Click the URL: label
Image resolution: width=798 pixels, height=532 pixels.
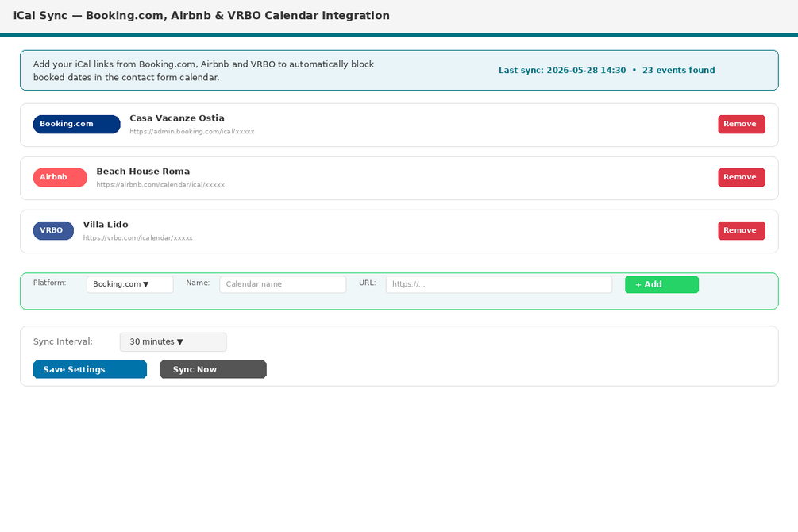pos(367,283)
